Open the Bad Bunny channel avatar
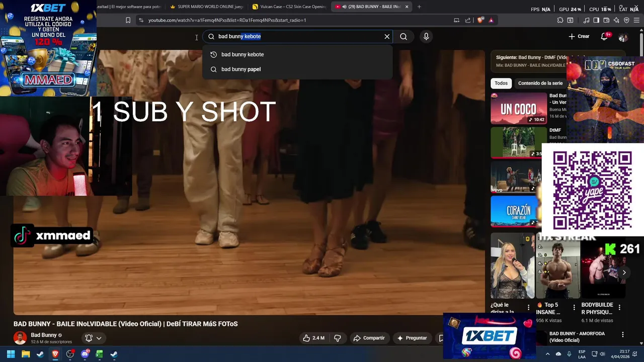The width and height of the screenshot is (644, 362). point(20,338)
